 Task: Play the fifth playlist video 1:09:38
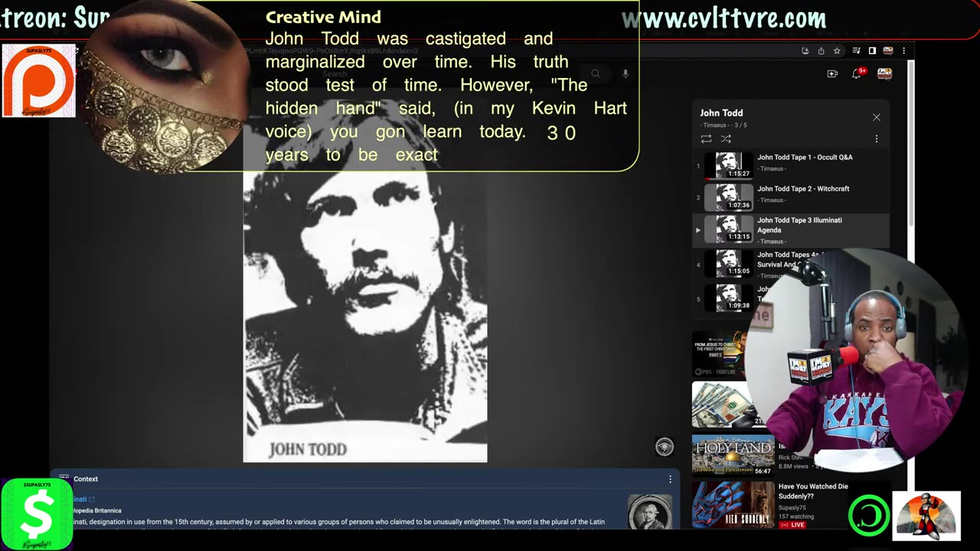pyautogui.click(x=728, y=298)
